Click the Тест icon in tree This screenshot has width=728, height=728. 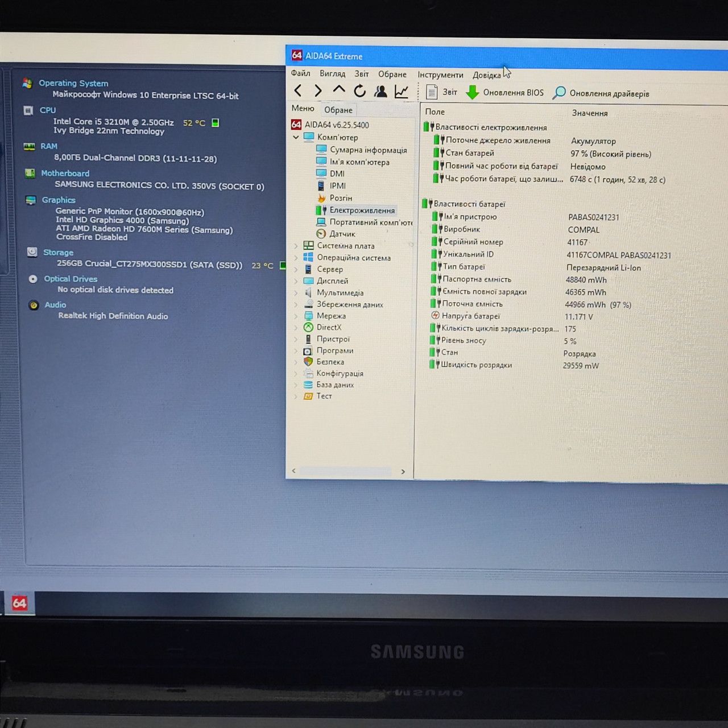click(308, 396)
